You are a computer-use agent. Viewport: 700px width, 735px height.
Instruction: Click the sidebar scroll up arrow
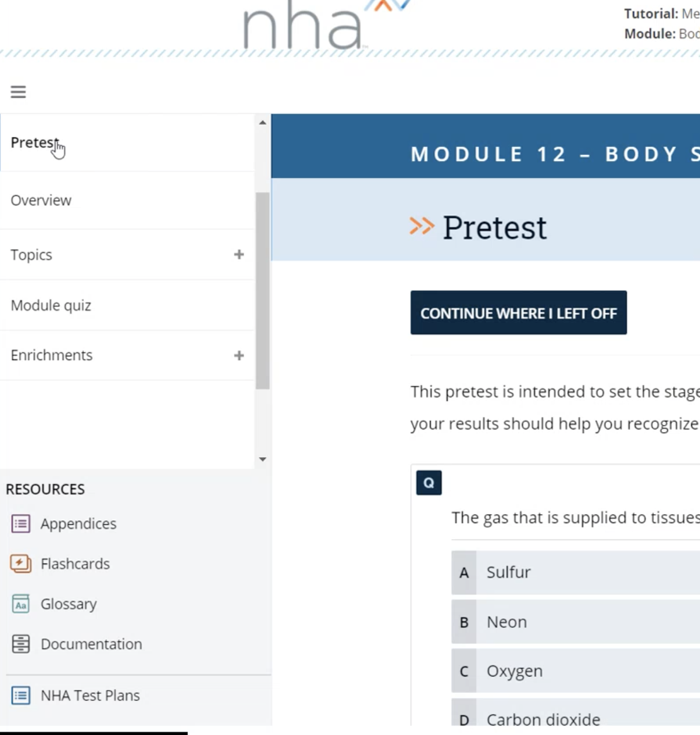point(263,122)
